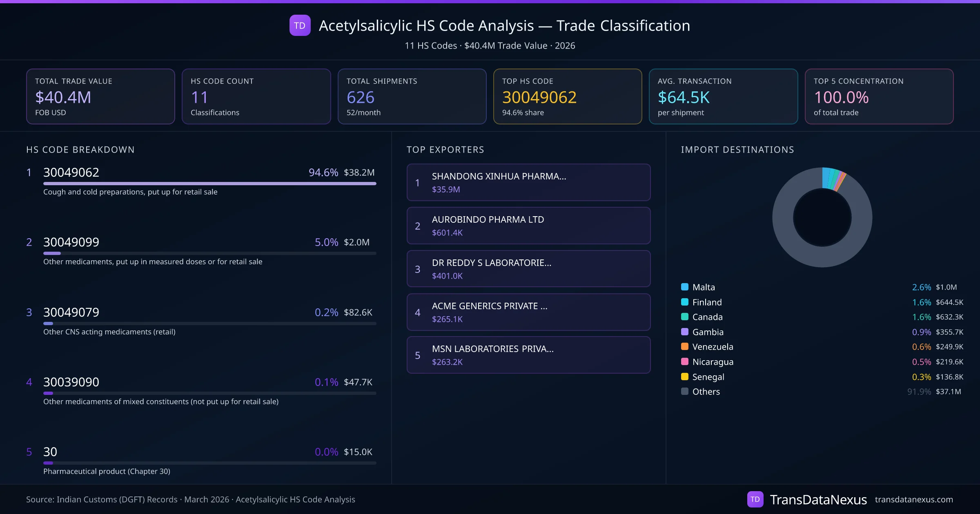
Task: Click the Finland cyan legend swatch
Action: click(x=685, y=302)
